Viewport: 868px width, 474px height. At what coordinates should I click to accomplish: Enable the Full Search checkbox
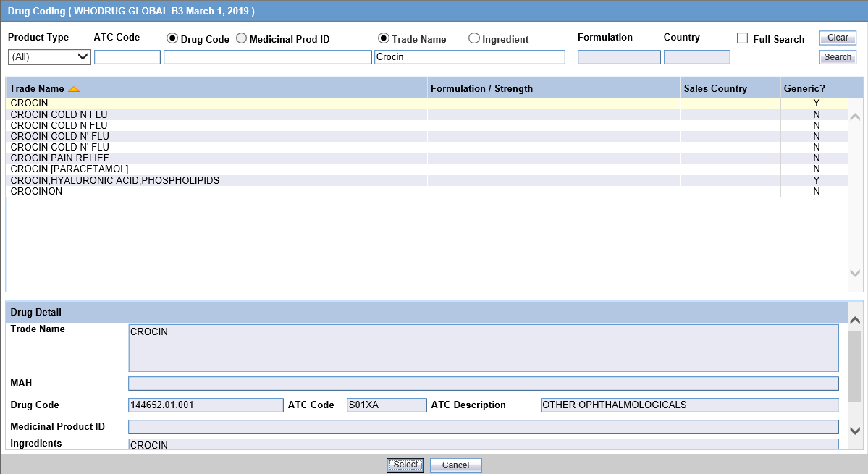(x=741, y=39)
